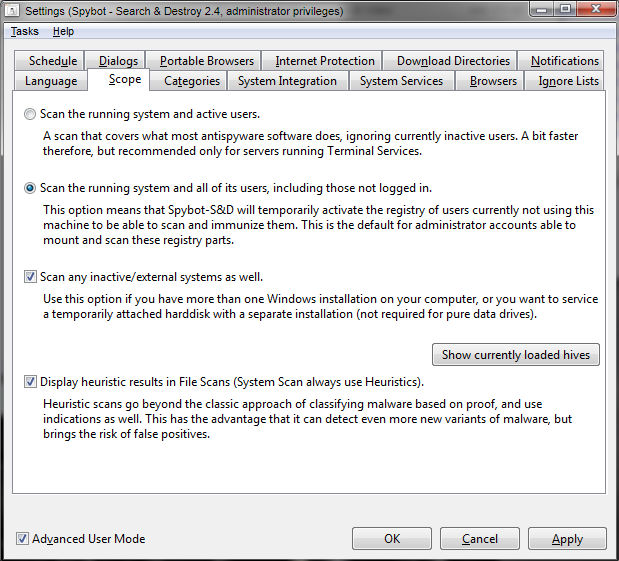
Task: Open the Internet Protection tab
Action: pyautogui.click(x=322, y=61)
